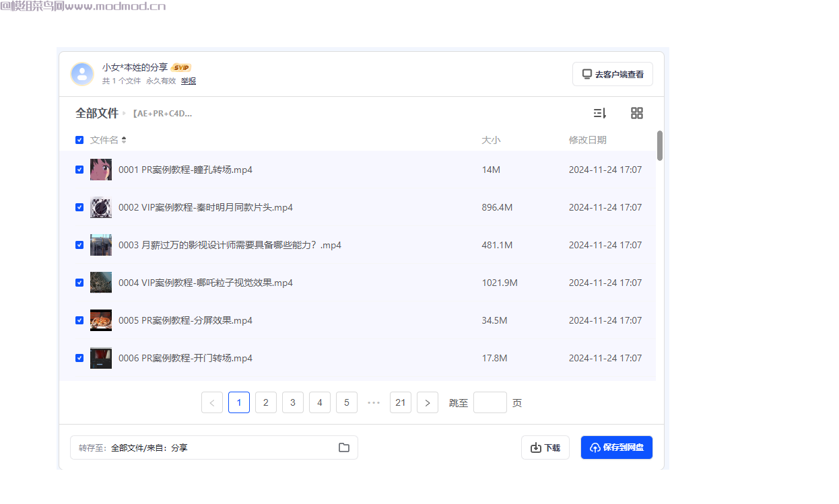Click the sharer's profile avatar
Screen dimensions: 839x504
tap(82, 74)
